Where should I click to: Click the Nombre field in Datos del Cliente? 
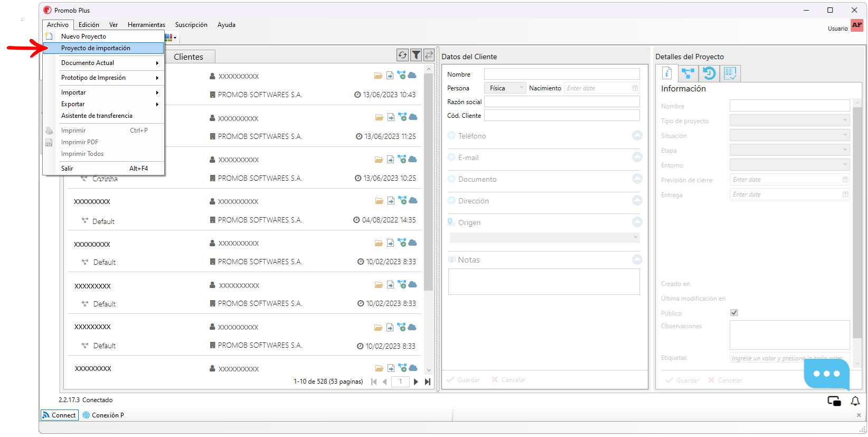[562, 74]
